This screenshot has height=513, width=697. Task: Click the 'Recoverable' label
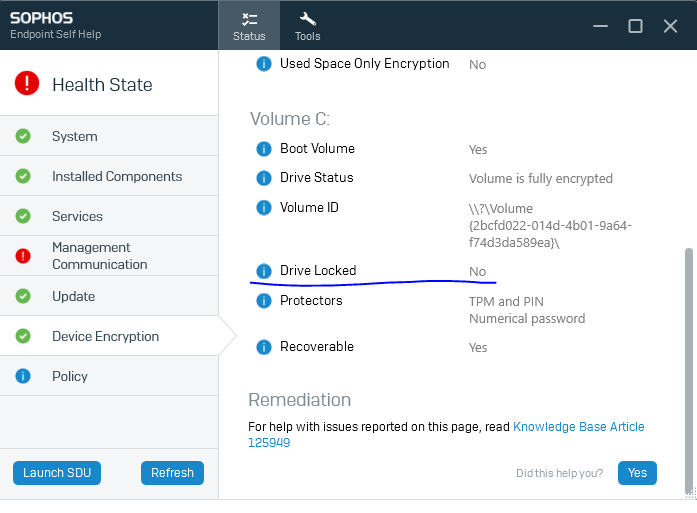coord(317,346)
